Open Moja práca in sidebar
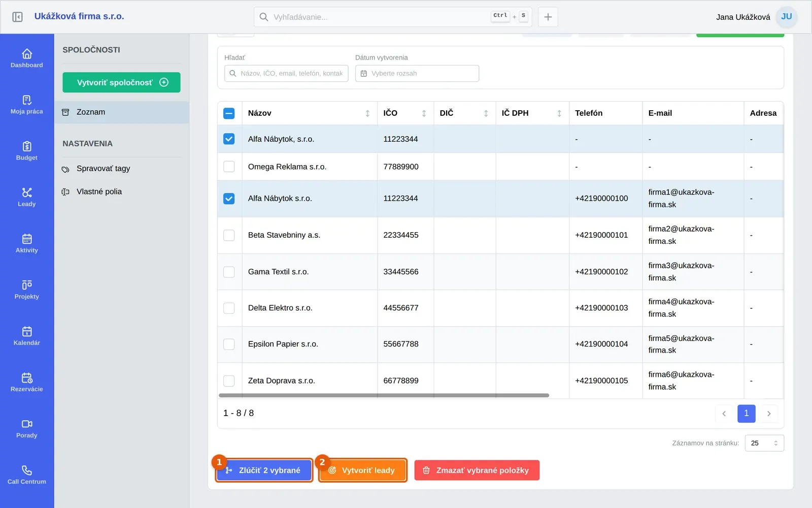 click(27, 104)
